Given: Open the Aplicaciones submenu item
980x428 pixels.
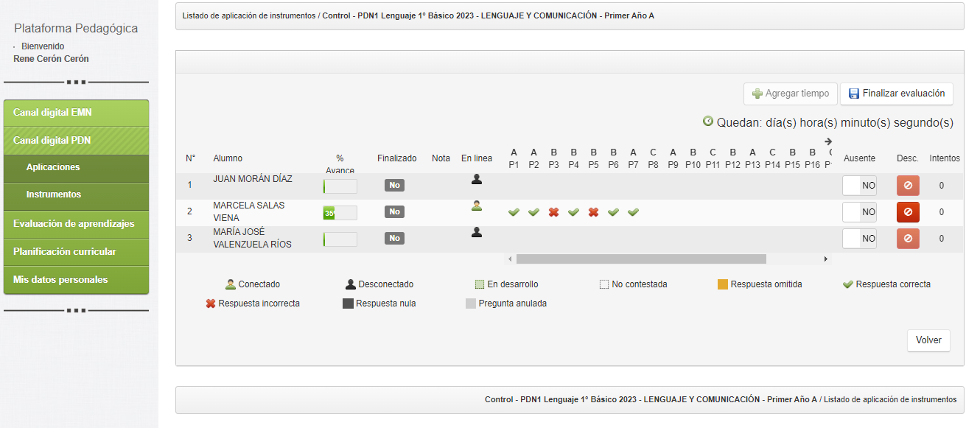Looking at the screenshot, I should (53, 167).
